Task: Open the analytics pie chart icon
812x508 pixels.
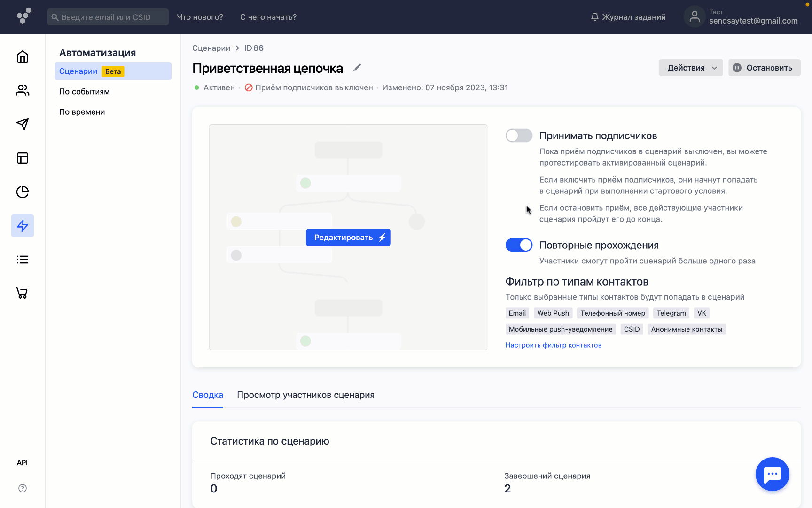Action: [22, 192]
